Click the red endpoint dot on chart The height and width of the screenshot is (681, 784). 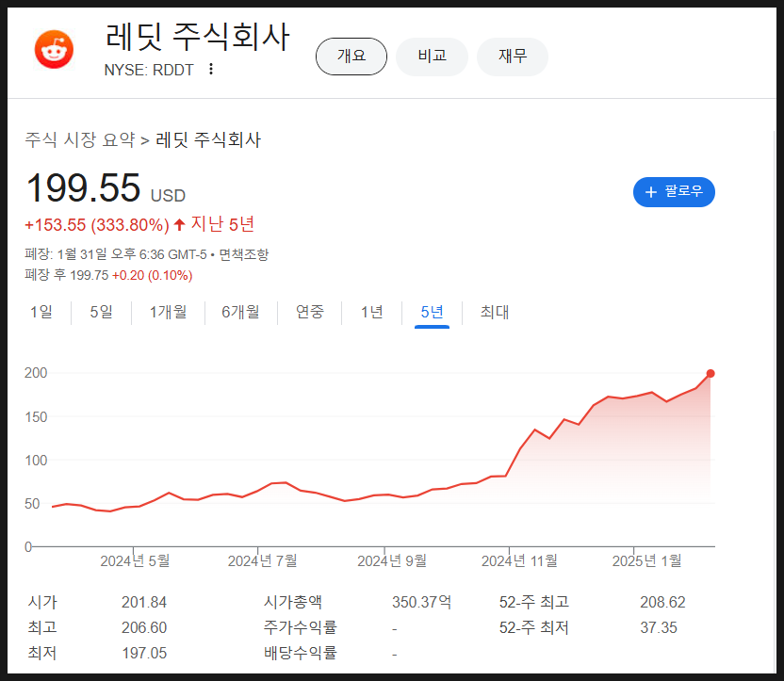point(710,373)
